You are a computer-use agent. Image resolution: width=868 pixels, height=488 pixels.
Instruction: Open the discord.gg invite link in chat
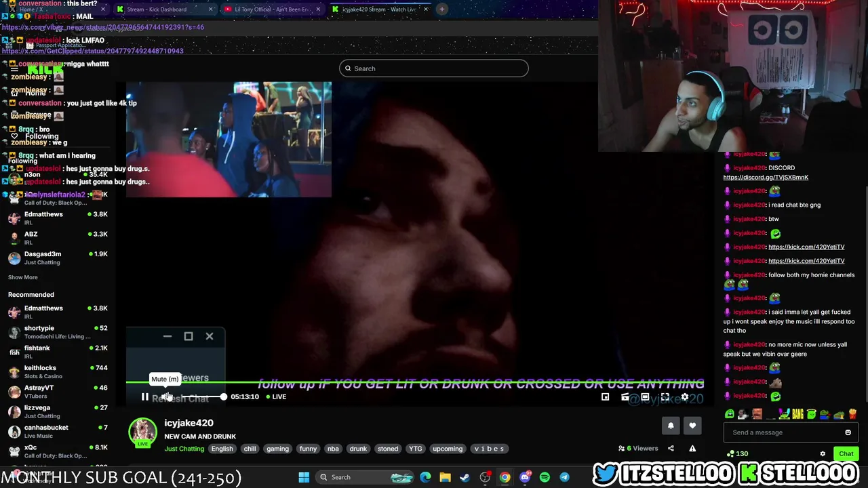(x=766, y=178)
